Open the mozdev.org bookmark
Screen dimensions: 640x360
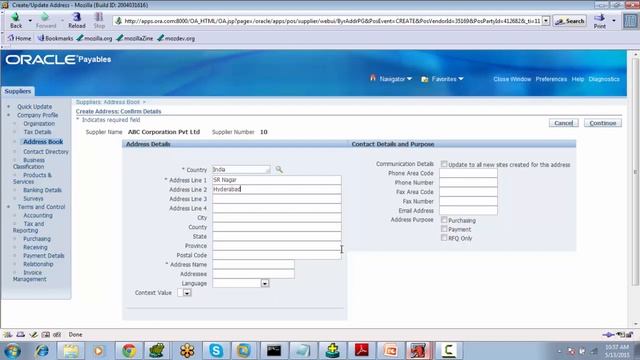click(x=176, y=38)
